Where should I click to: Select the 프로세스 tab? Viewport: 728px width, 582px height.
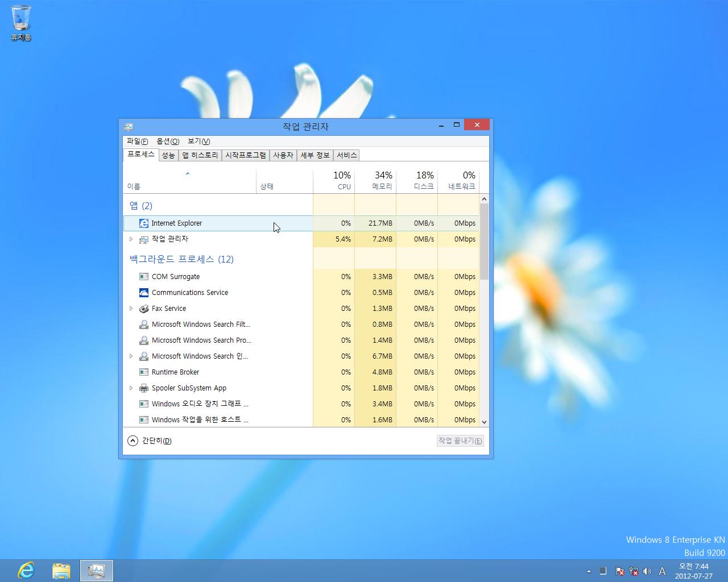click(x=140, y=155)
